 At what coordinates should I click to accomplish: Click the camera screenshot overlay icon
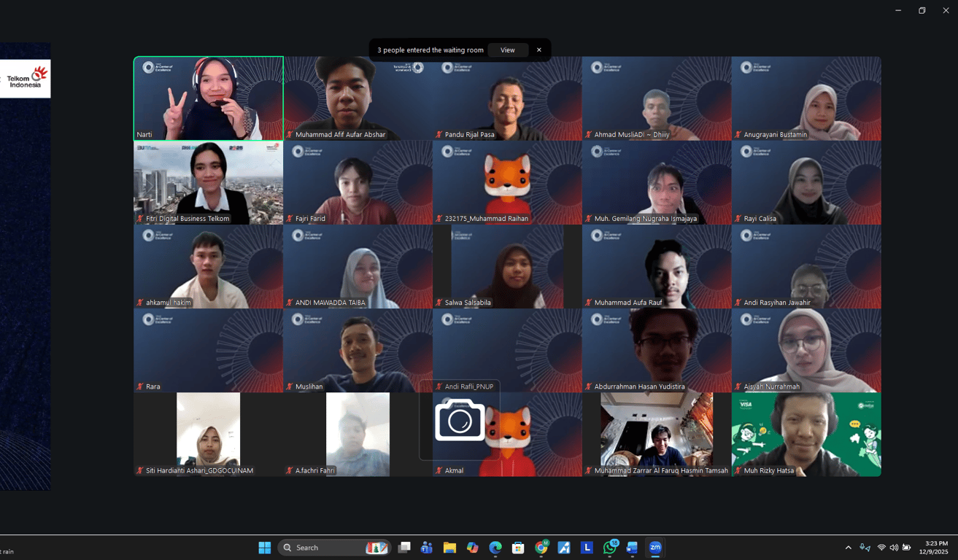click(x=460, y=421)
